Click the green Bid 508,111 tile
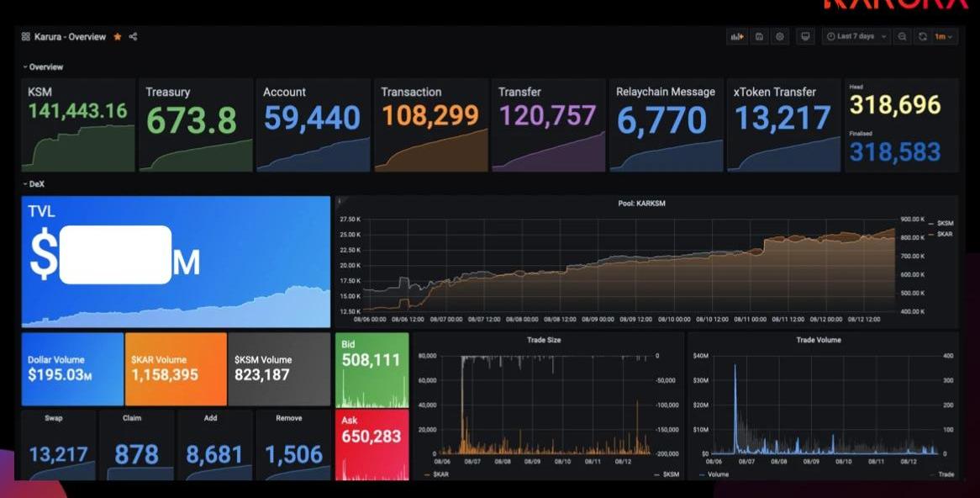 (371, 370)
